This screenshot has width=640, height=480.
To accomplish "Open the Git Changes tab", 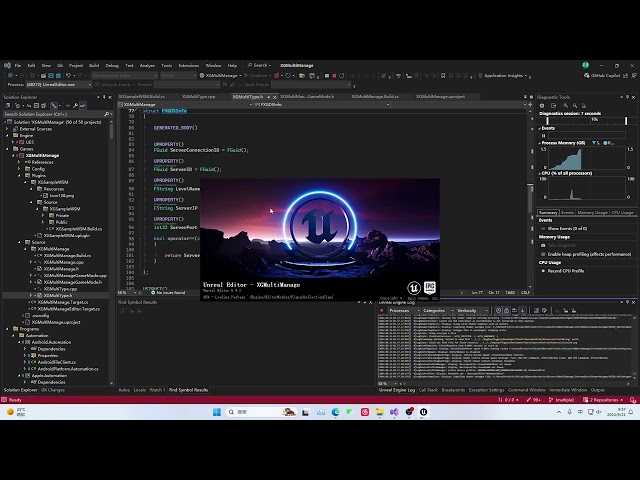I will [x=53, y=390].
